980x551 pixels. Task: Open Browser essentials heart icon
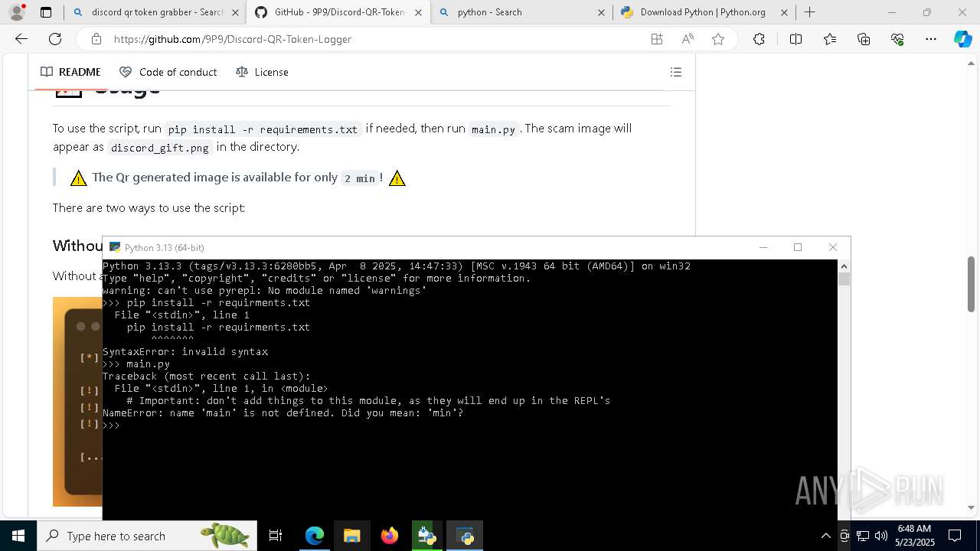pyautogui.click(x=897, y=39)
